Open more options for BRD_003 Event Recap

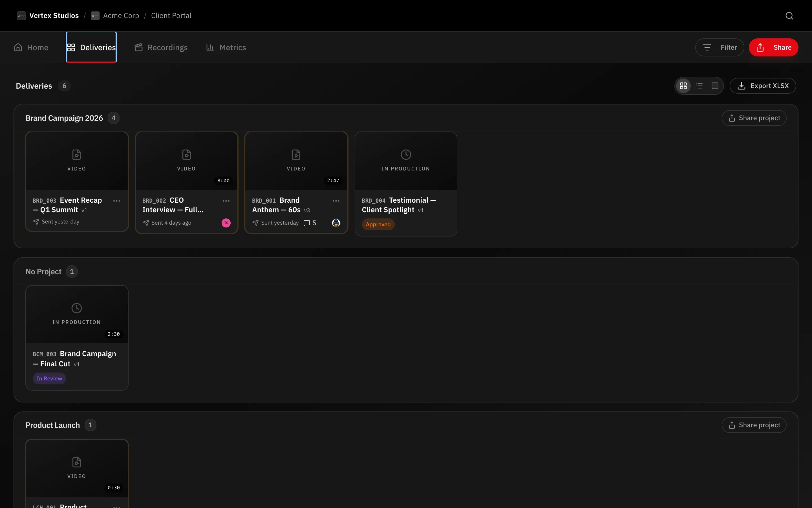(117, 201)
